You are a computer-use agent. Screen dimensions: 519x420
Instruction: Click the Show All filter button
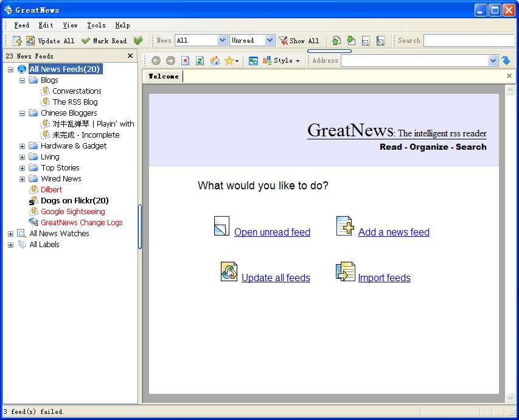[x=299, y=41]
